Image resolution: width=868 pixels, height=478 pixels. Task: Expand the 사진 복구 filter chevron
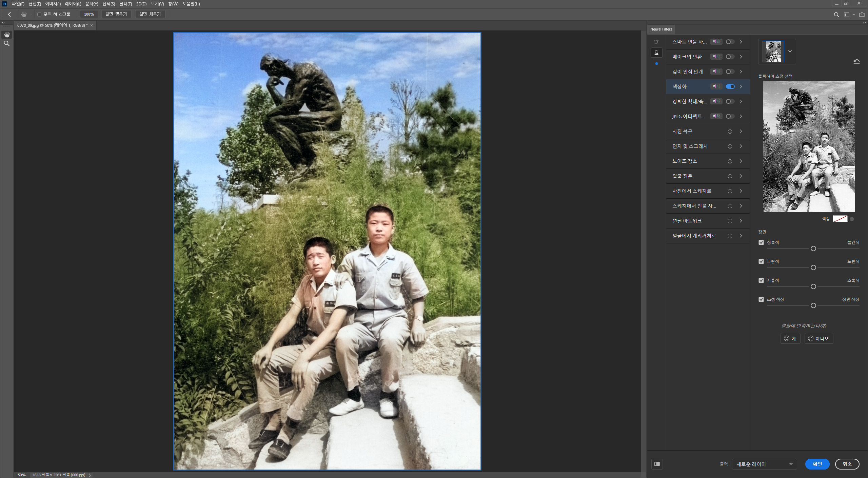coord(741,131)
